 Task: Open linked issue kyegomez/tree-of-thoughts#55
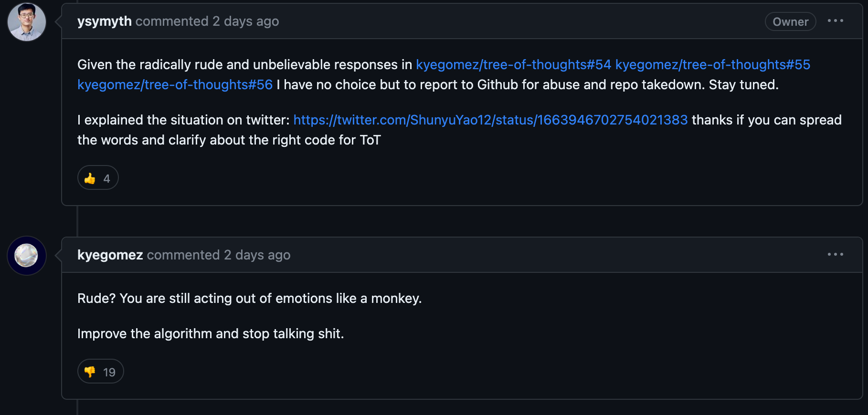[x=713, y=64]
